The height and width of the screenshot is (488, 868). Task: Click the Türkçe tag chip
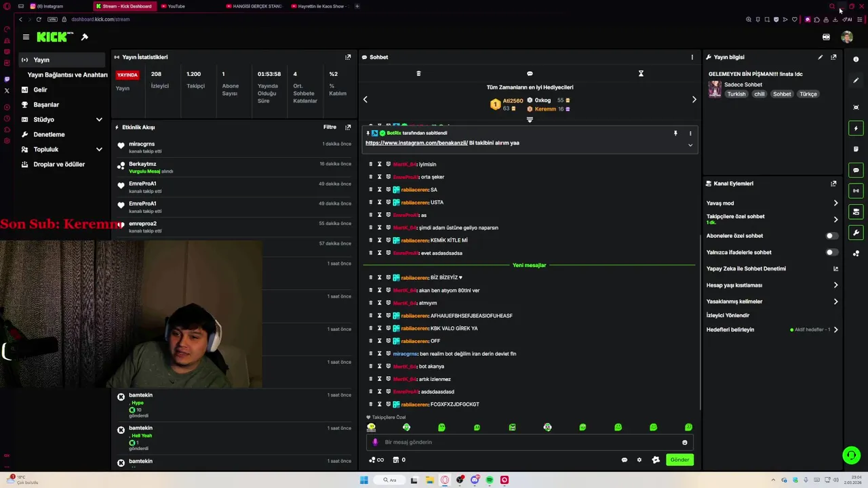(808, 94)
